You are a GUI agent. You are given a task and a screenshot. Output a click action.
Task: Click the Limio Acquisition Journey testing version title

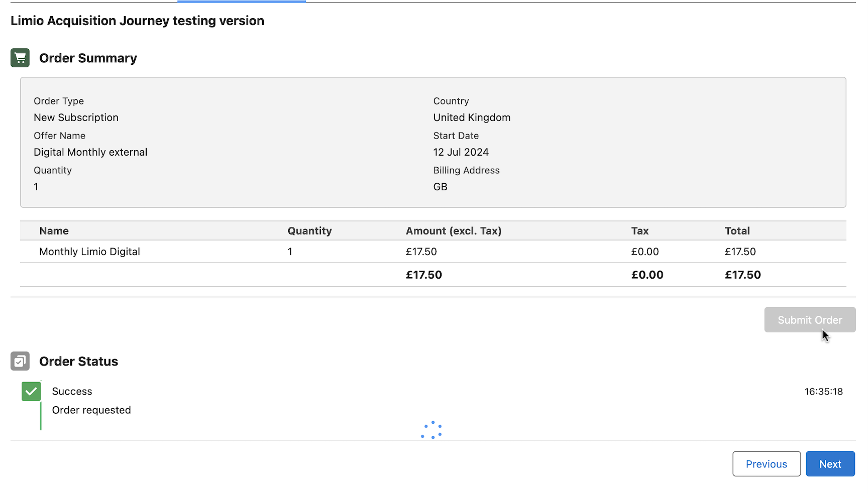point(137,21)
